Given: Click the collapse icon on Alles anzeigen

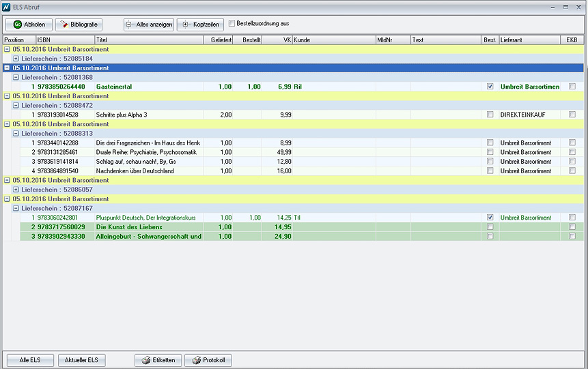Looking at the screenshot, I should click(130, 25).
